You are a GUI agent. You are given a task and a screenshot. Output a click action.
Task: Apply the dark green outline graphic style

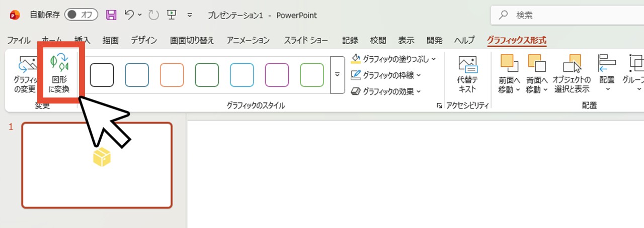tap(207, 75)
